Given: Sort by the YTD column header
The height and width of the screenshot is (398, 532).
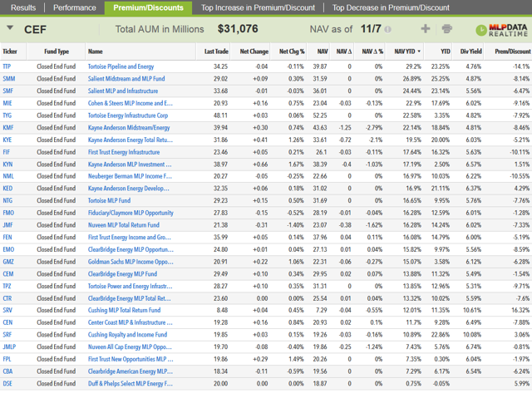Looking at the screenshot, I should 446,52.
